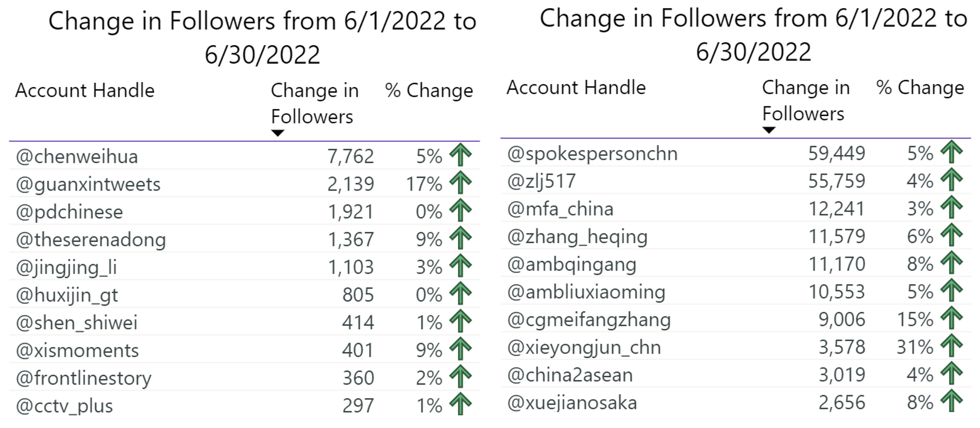Select the @mfa_china row

(x=736, y=209)
